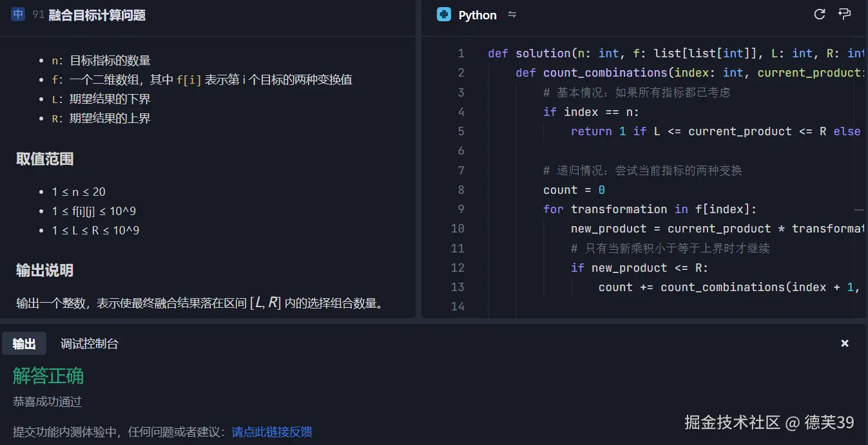Click the comment 基本情况 on line 3

click(637, 93)
